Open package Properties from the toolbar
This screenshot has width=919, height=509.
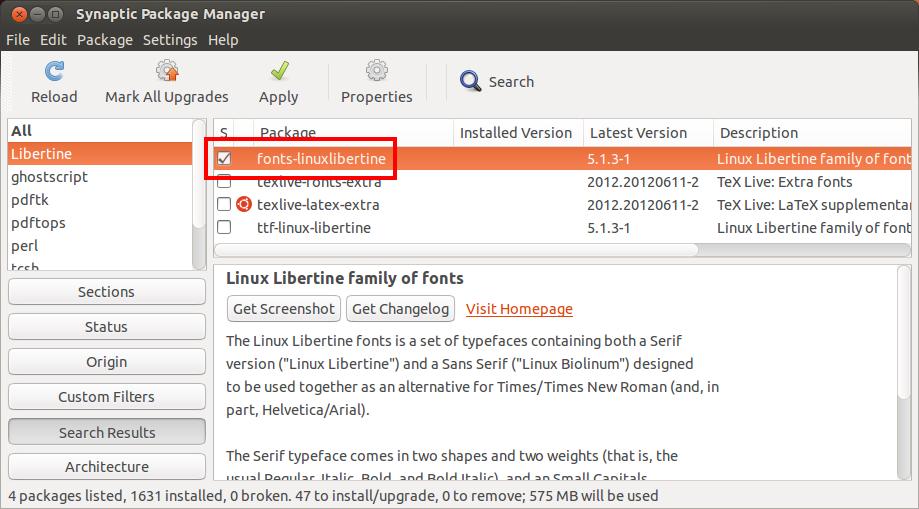click(x=376, y=72)
